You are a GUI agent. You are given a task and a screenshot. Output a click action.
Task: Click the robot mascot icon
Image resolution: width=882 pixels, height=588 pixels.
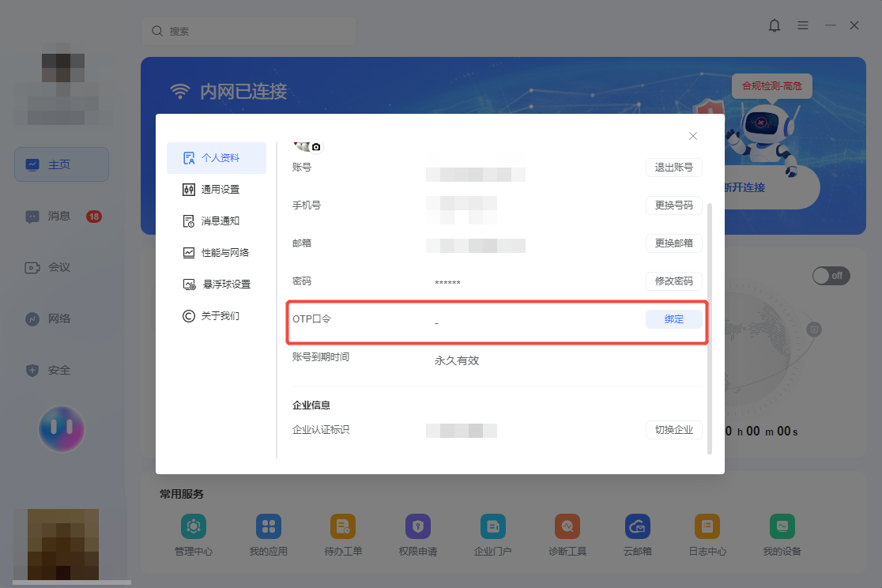click(x=765, y=139)
